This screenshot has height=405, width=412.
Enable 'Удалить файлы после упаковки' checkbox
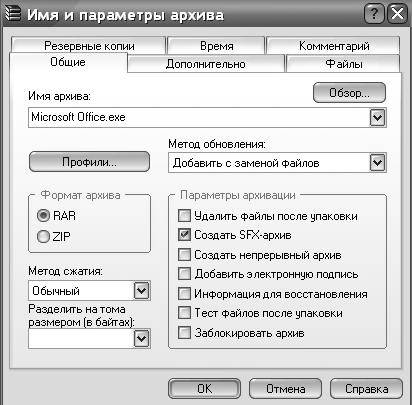point(184,215)
